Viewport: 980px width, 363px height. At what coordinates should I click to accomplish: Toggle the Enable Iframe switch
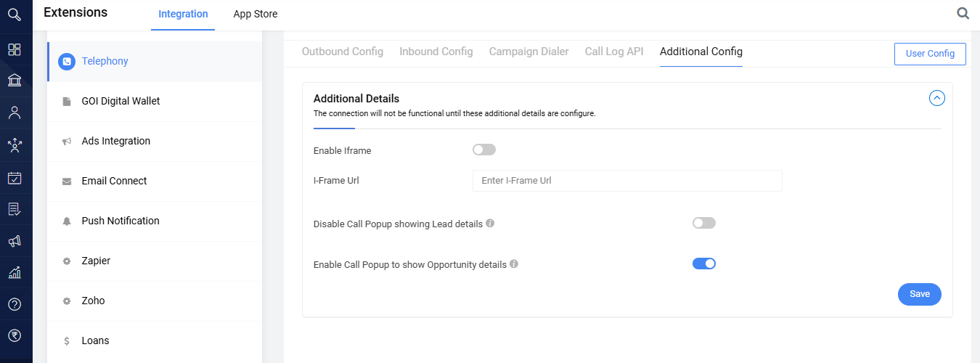[x=484, y=150]
